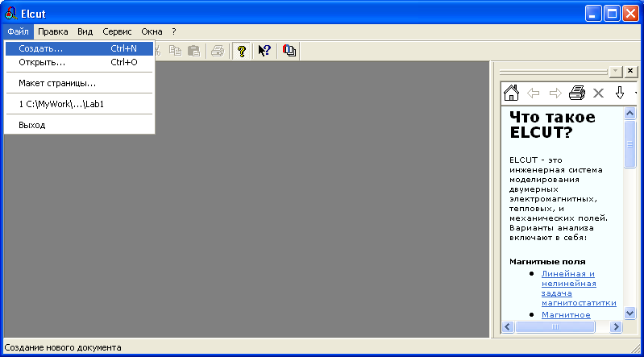Click help vertical scrollbar down arrow
The width and height of the screenshot is (644, 357).
click(x=629, y=313)
